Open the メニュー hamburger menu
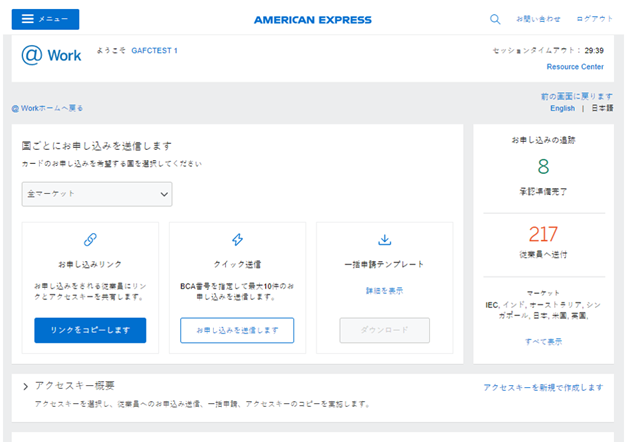The height and width of the screenshot is (442, 626). tap(46, 19)
